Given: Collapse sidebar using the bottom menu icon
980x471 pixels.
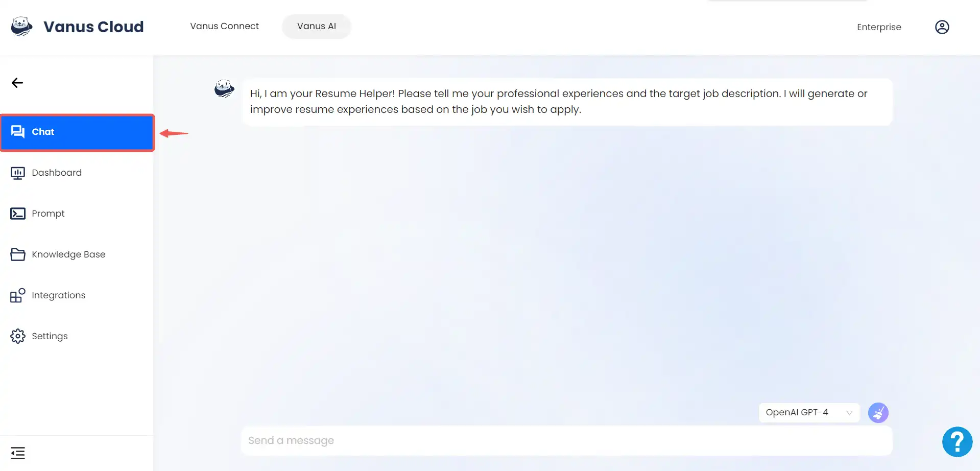Looking at the screenshot, I should point(18,453).
